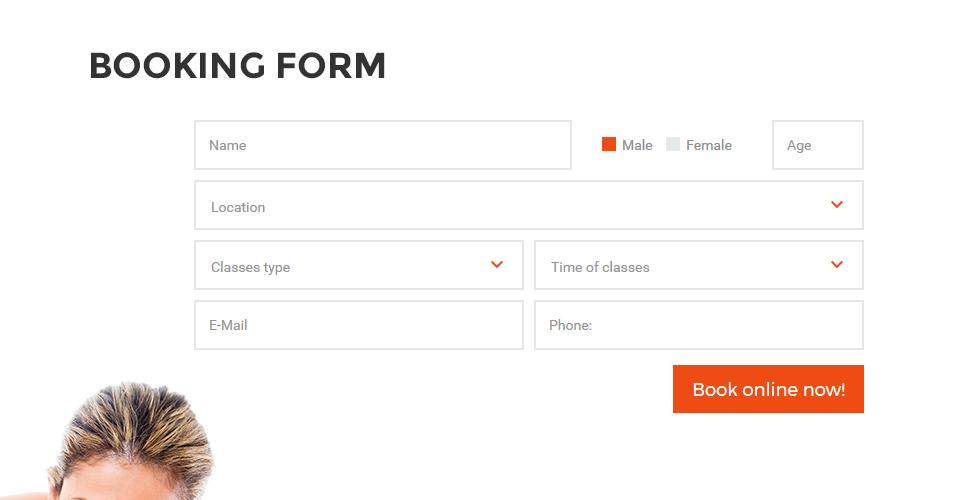965x500 pixels.
Task: Click the orange chevron in Location field
Action: coord(836,204)
